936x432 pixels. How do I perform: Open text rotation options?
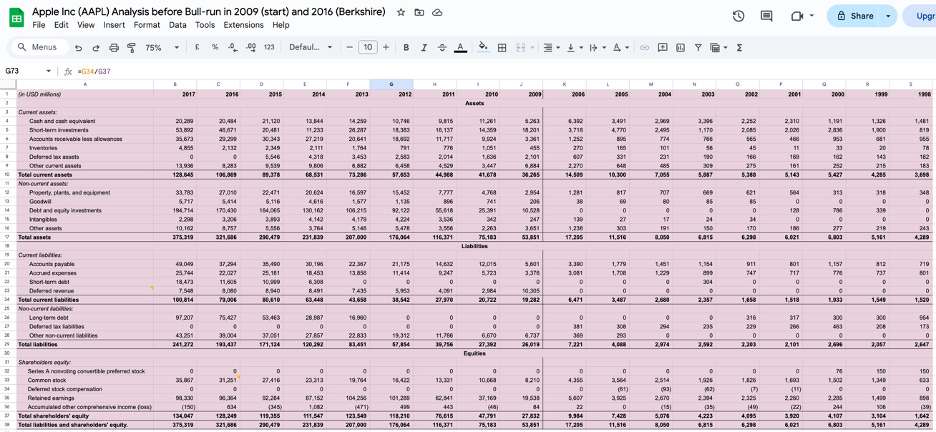tap(620, 47)
